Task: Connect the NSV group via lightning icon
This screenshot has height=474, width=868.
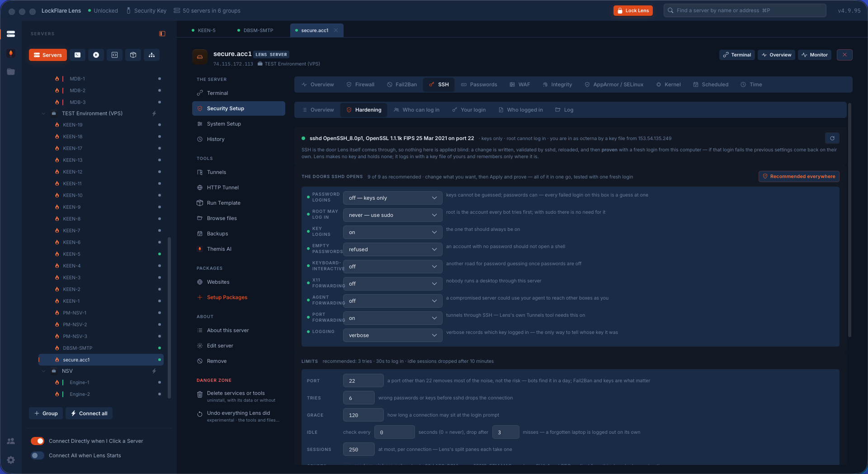Action: pyautogui.click(x=154, y=371)
